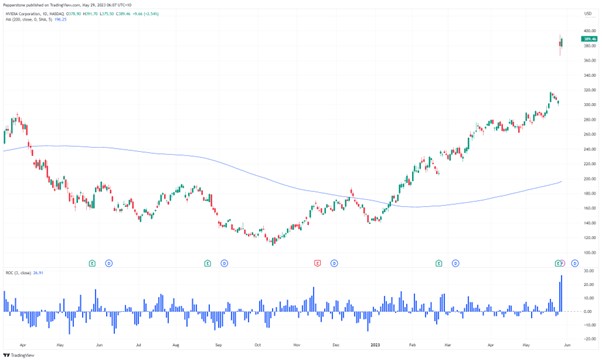Image resolution: width=602 pixels, height=361 pixels.
Task: Click the Dec label on time axis
Action: tap(336, 345)
